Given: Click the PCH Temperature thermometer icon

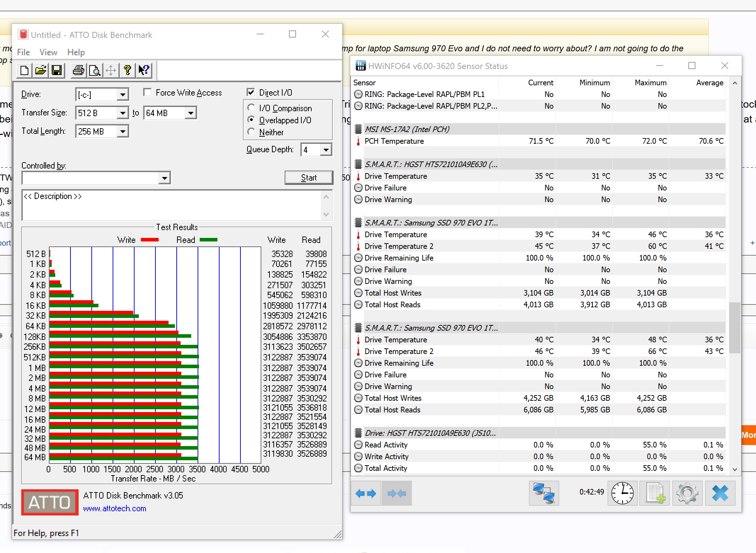Looking at the screenshot, I should point(358,141).
